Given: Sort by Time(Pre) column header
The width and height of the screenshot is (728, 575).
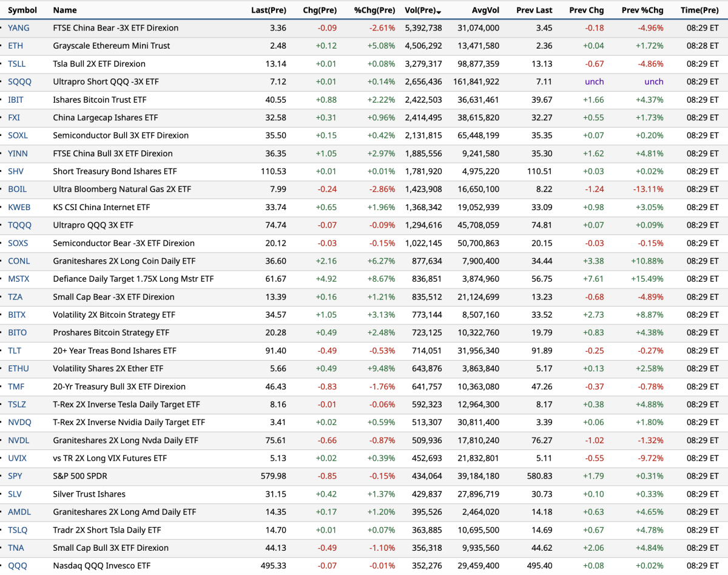Looking at the screenshot, I should tap(699, 10).
